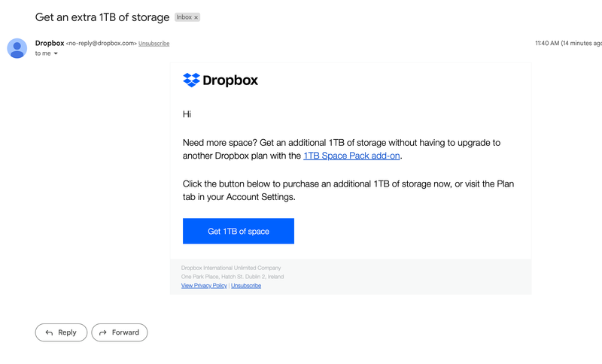602x364 pixels.
Task: Click the Dropbox logo in the email body
Action: (220, 80)
